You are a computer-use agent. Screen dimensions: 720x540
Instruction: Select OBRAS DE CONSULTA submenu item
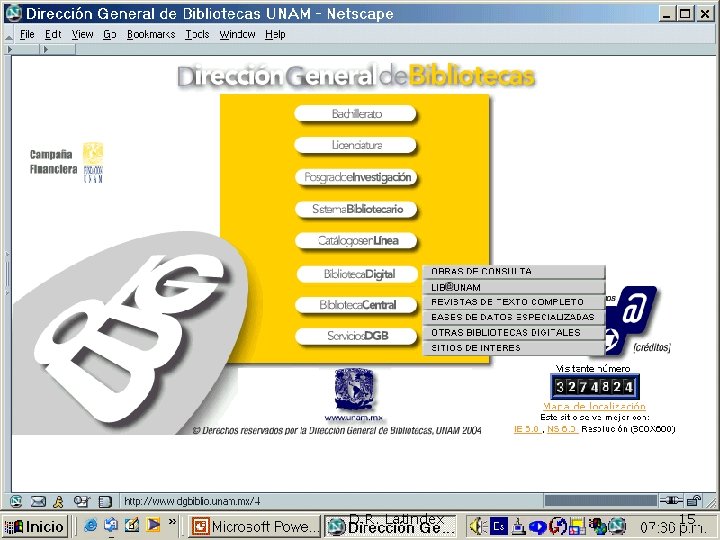(514, 272)
